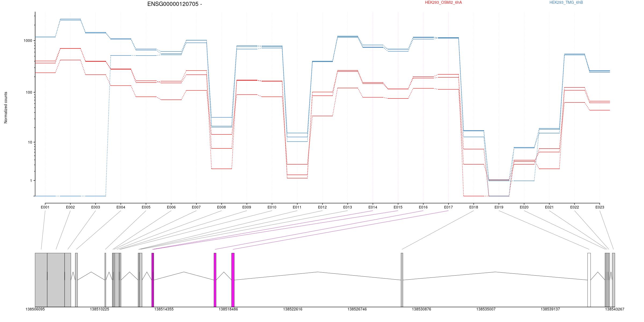Click the E006 exon label

tap(171, 207)
